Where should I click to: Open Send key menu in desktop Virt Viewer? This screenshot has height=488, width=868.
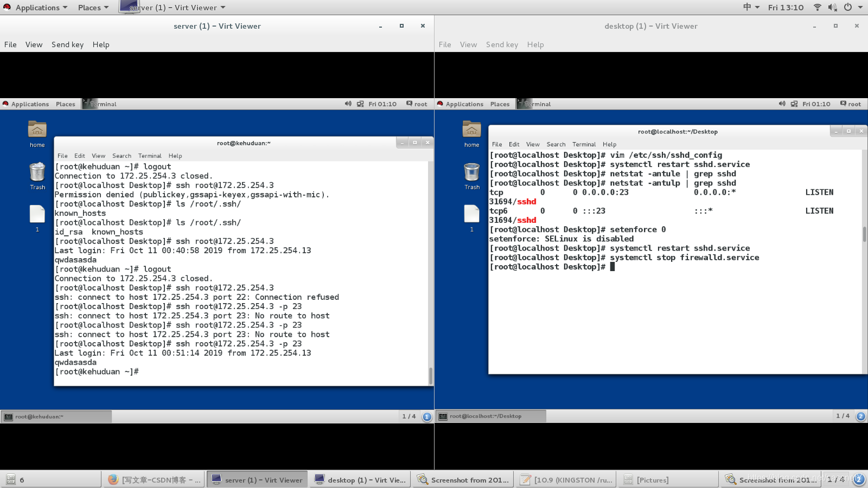(x=502, y=44)
